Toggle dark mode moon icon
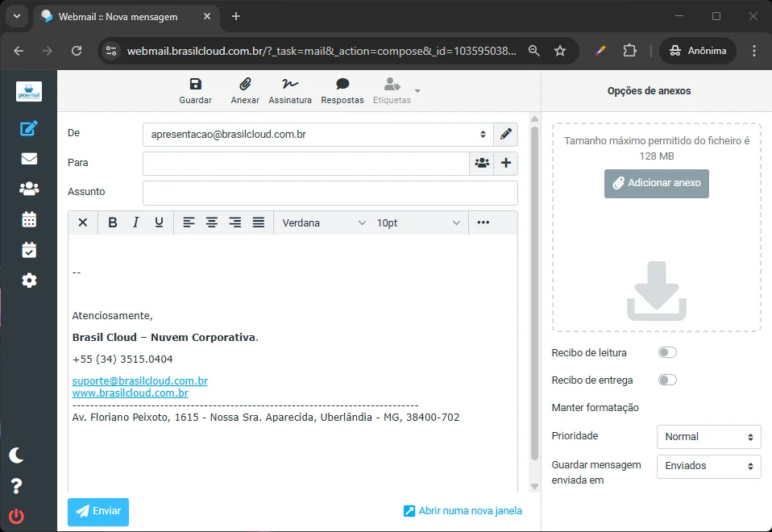The height and width of the screenshot is (532, 772). point(16,455)
